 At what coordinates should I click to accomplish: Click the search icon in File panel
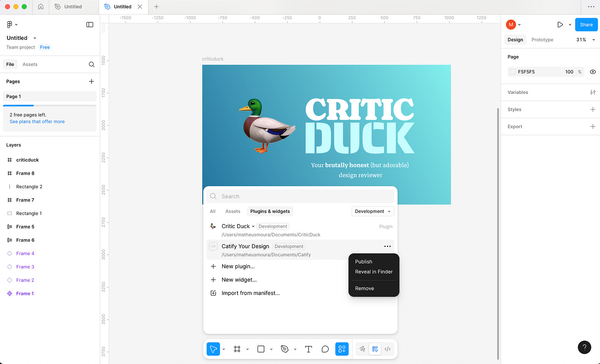91,64
